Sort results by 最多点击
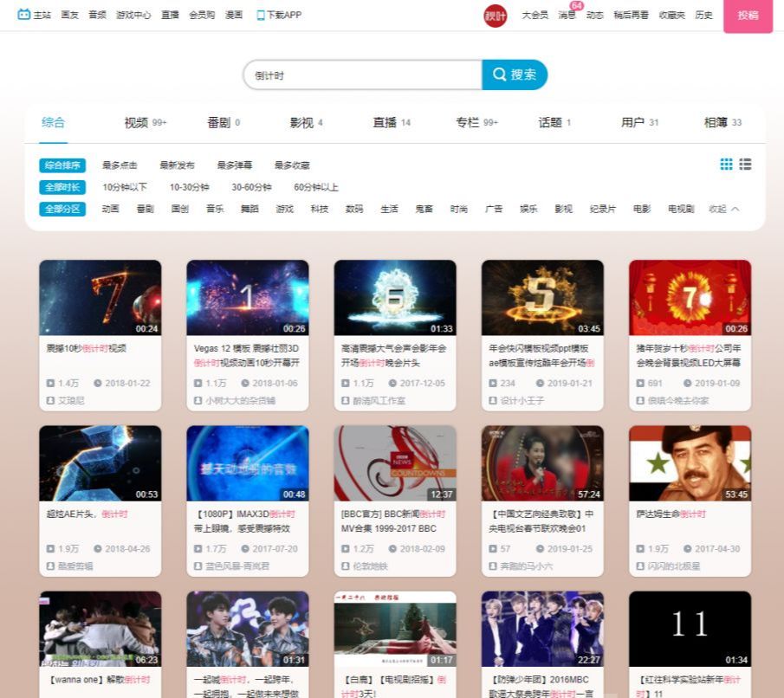Viewport: 784px width, 698px height. 120,165
